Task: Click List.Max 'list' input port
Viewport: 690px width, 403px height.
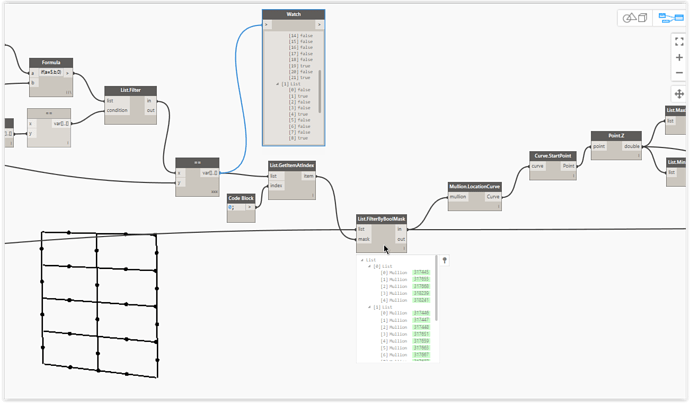Action: [671, 121]
